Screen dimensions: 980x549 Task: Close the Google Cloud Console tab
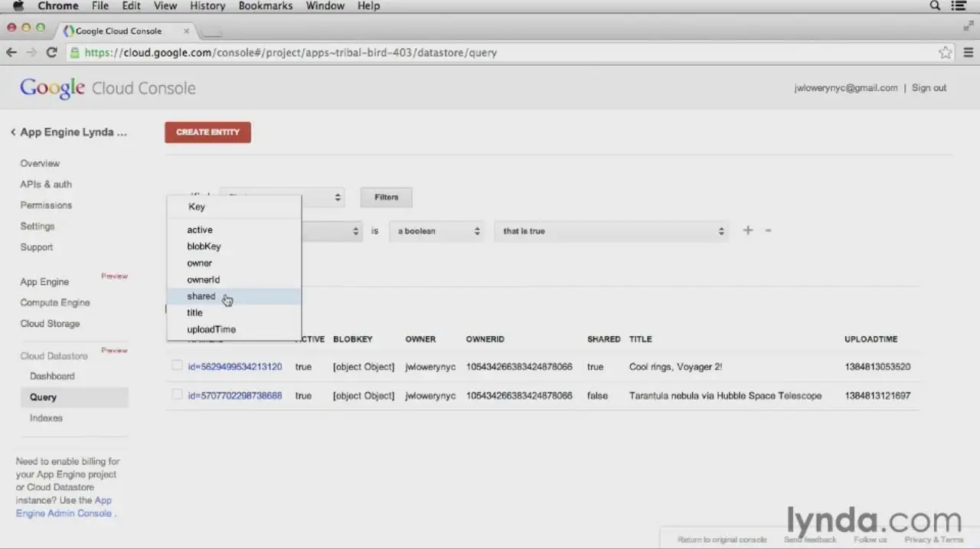186,31
